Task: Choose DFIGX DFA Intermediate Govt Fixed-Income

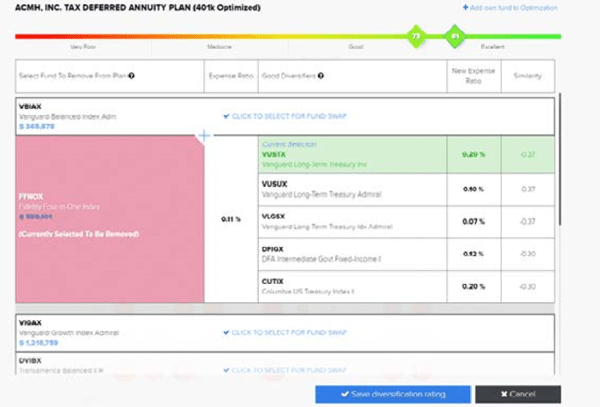Action: (350, 254)
